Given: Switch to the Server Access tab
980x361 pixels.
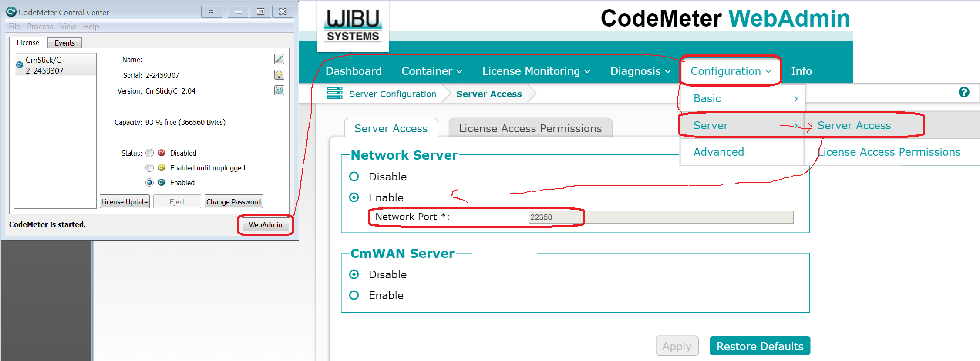Looking at the screenshot, I should coord(391,128).
